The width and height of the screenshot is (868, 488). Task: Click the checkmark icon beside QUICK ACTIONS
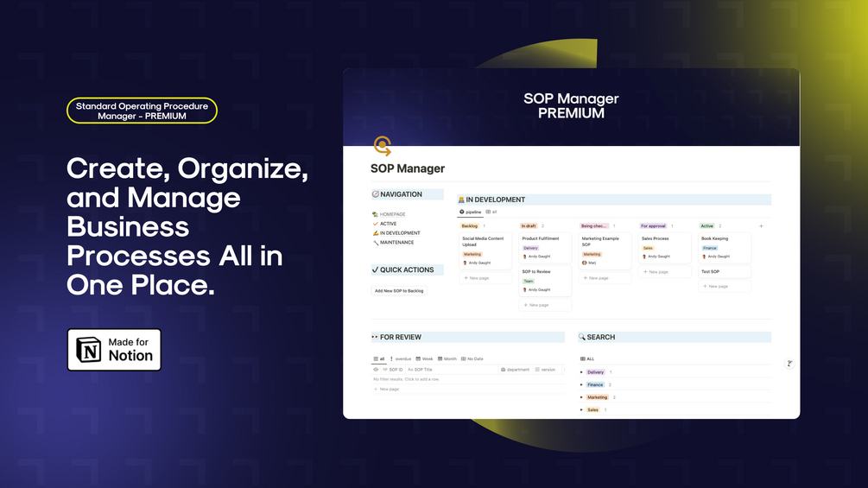[376, 270]
